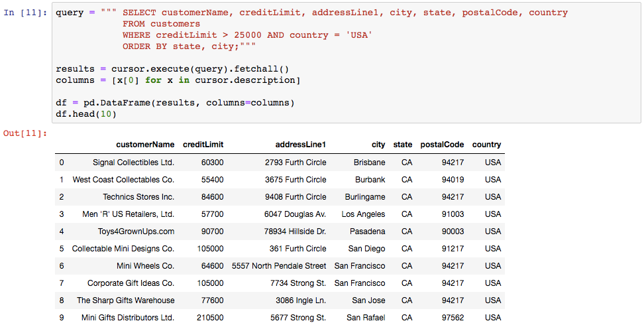
Task: Click credit limit value 84600
Action: point(212,197)
